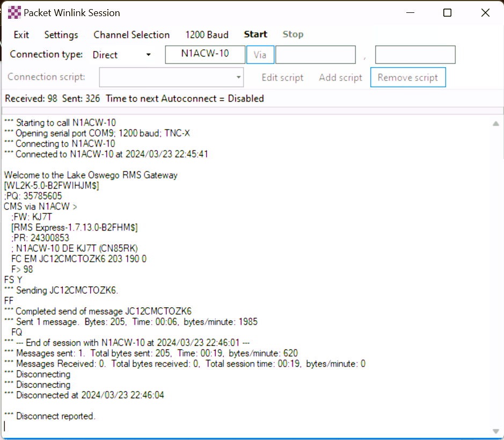Click the Edit script button
504x440 pixels.
pos(282,77)
